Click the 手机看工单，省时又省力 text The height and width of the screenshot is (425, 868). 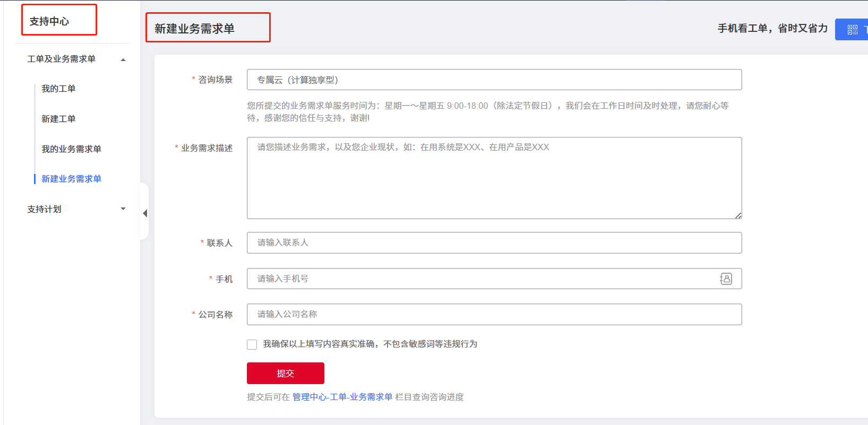[772, 29]
